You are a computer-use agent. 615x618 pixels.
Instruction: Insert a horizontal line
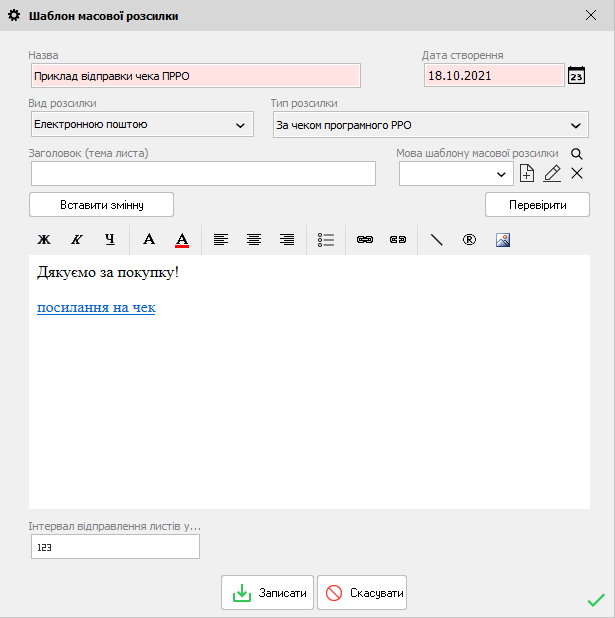pyautogui.click(x=436, y=240)
